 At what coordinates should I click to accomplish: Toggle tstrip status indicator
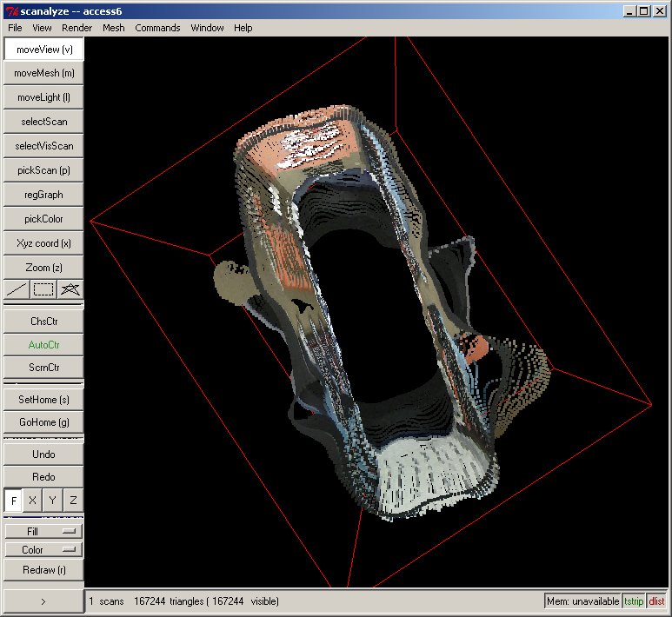click(x=635, y=601)
